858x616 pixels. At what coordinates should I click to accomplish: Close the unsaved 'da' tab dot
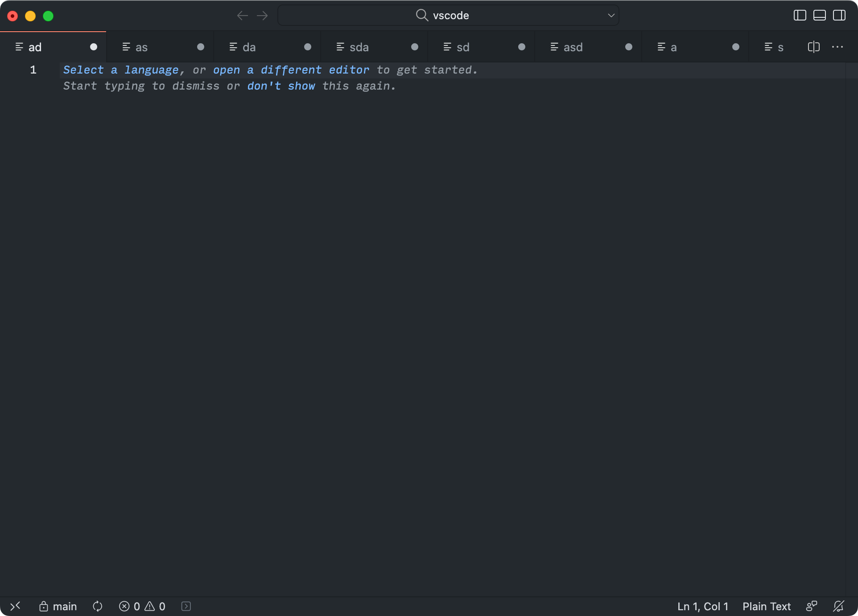307,47
